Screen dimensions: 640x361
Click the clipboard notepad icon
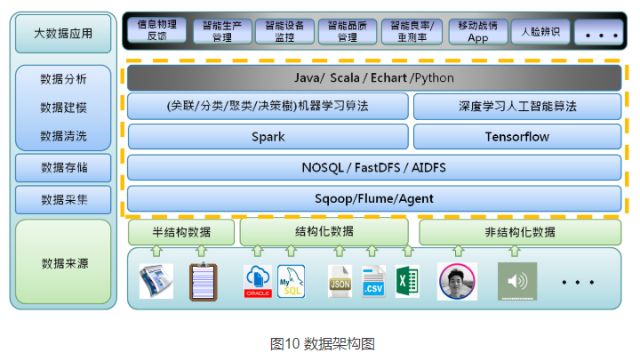203,281
